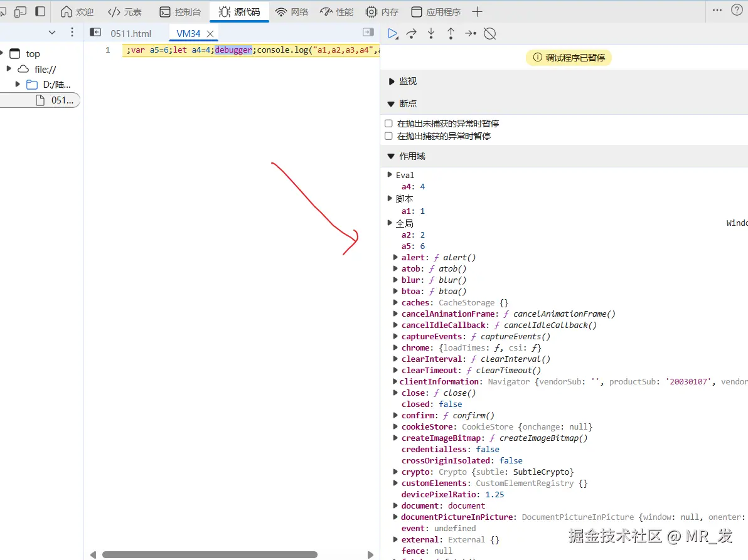
Task: Select the top frame tree item
Action: pos(33,54)
